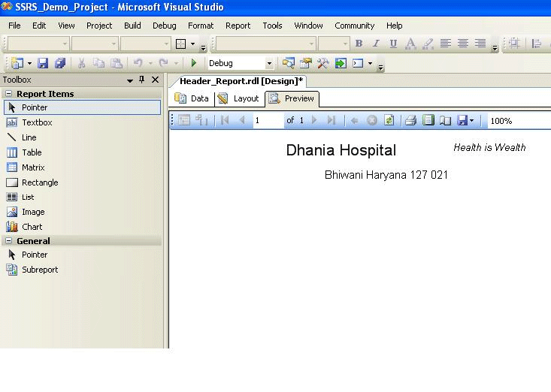This screenshot has width=551, height=392.
Task: Open the border style dropdown arrow
Action: [x=193, y=44]
